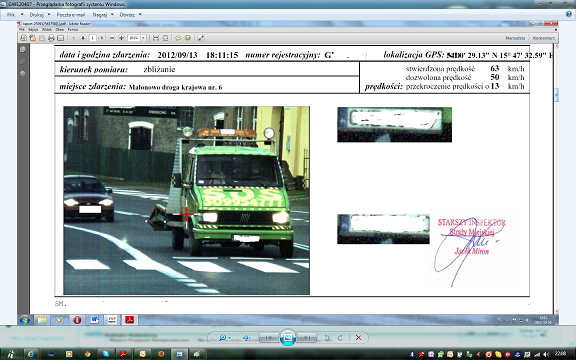576x360 pixels.
Task: Rotate the photo clockwise
Action: pos(340,338)
